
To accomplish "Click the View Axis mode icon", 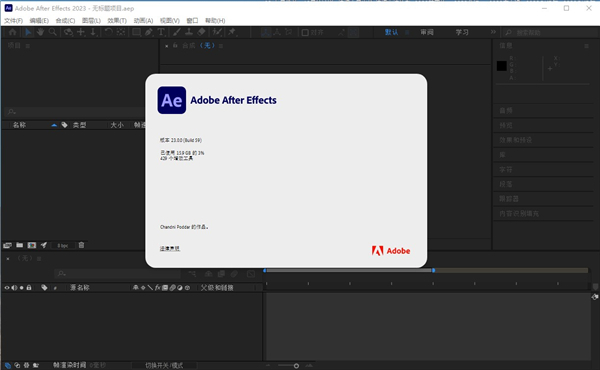I will point(289,33).
